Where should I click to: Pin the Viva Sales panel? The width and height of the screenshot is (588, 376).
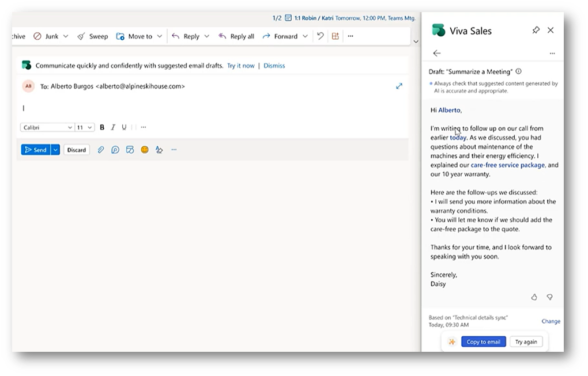point(536,30)
